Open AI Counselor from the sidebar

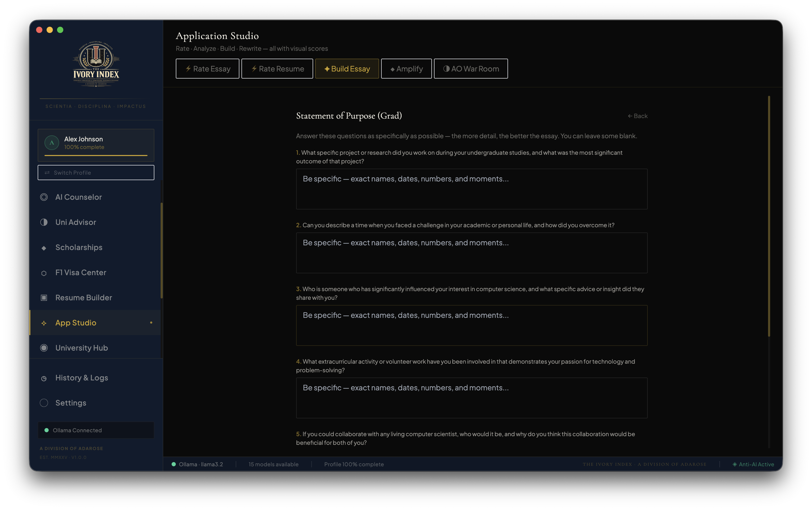(95, 197)
